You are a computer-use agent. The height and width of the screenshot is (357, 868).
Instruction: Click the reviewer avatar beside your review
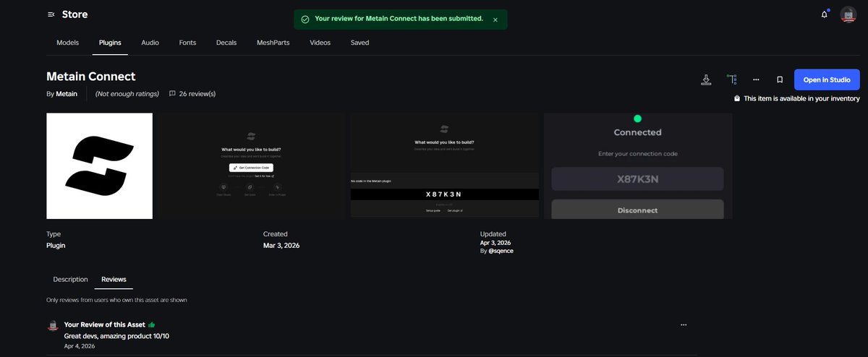tap(53, 326)
